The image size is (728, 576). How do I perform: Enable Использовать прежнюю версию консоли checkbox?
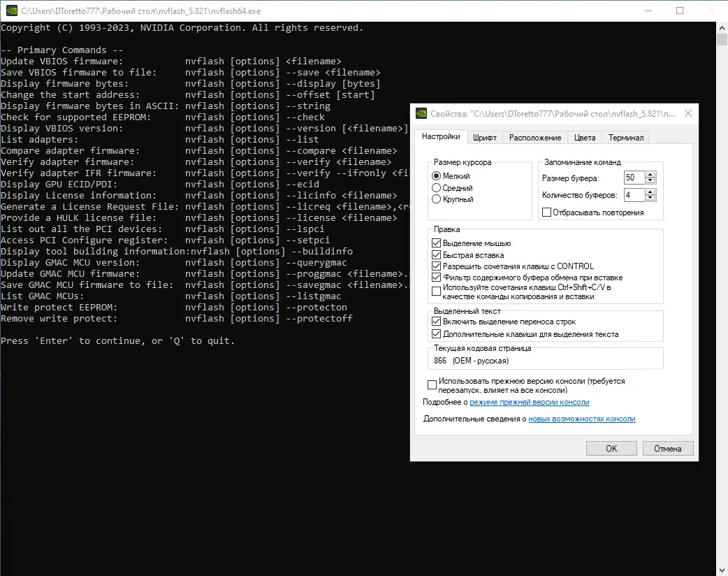click(432, 385)
